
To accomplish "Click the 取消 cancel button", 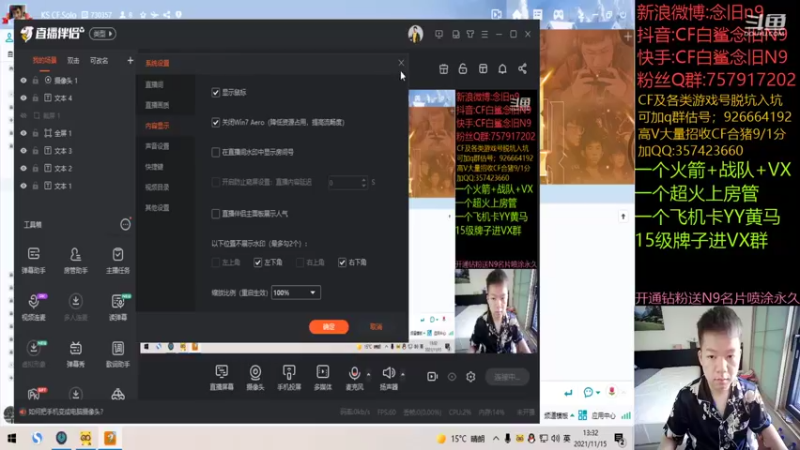I will 376,327.
